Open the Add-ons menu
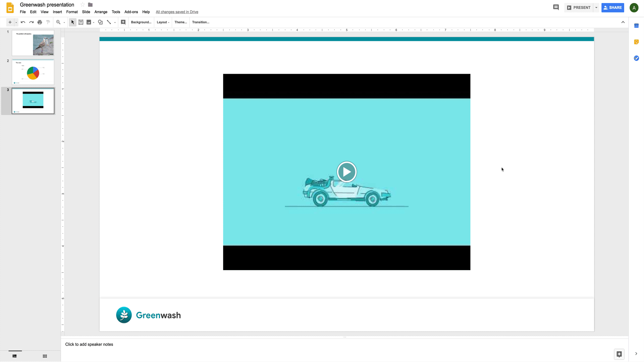Screen dimensions: 644x362 click(x=131, y=12)
